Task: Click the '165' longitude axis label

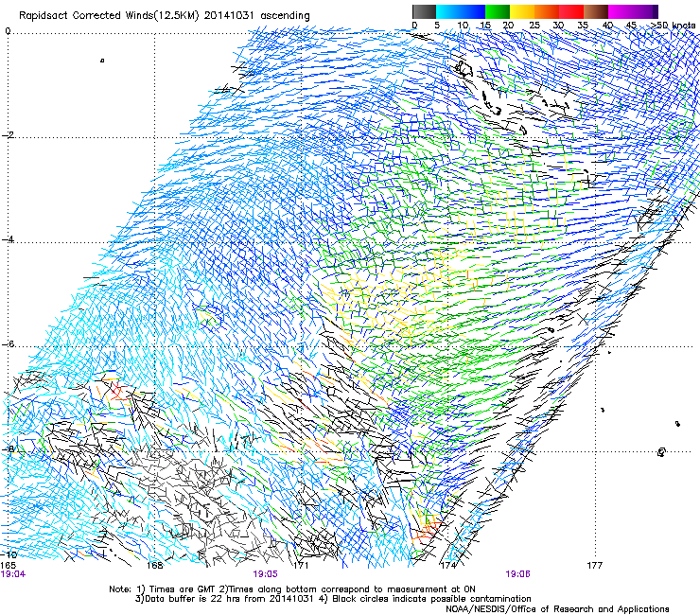Action: coord(9,565)
